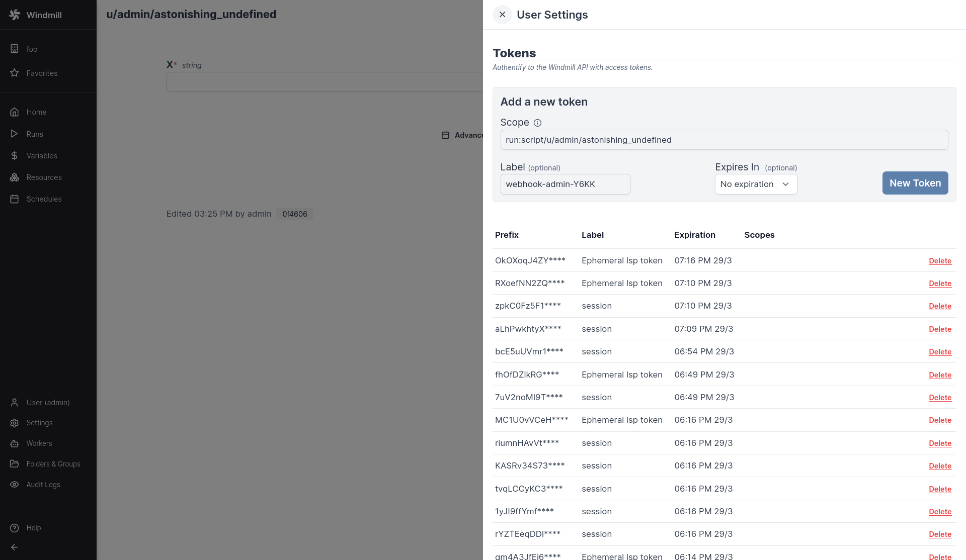The image size is (966, 560).
Task: Click the New Token button
Action: pyautogui.click(x=915, y=183)
